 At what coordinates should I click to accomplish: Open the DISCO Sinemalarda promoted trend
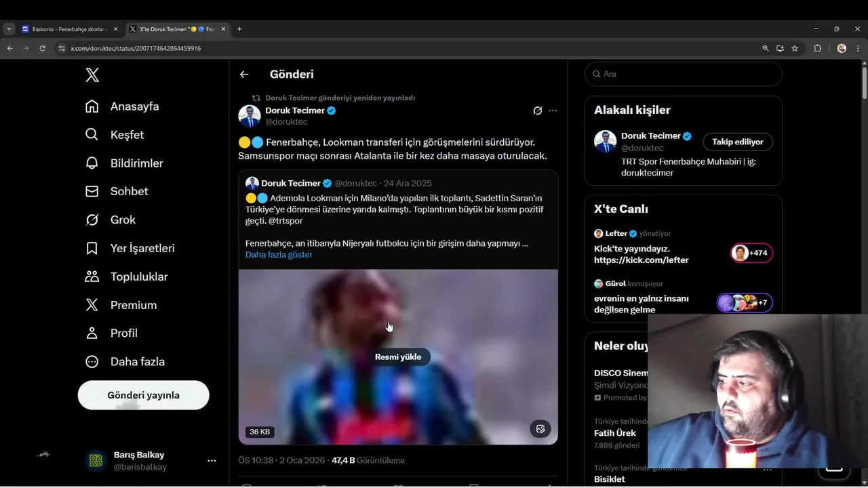coord(620,373)
